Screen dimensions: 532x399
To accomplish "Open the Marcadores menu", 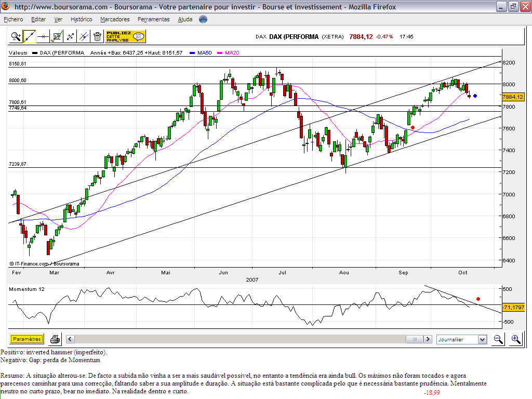I will point(115,19).
